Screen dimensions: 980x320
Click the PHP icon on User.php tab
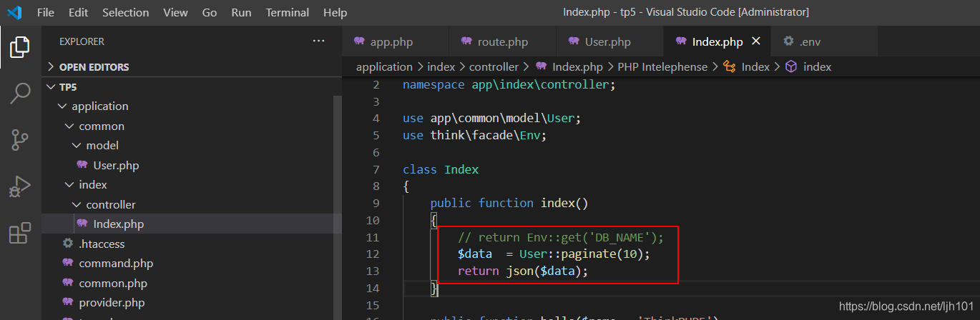(574, 41)
